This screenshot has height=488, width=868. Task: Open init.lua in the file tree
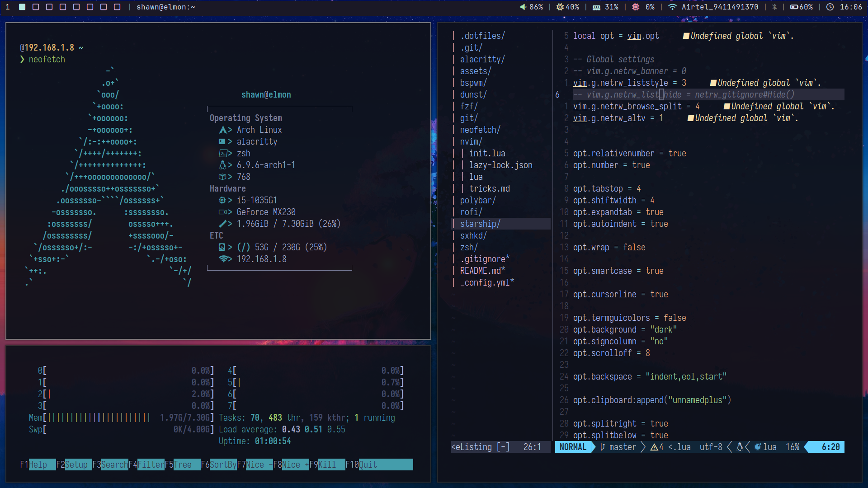tap(487, 153)
